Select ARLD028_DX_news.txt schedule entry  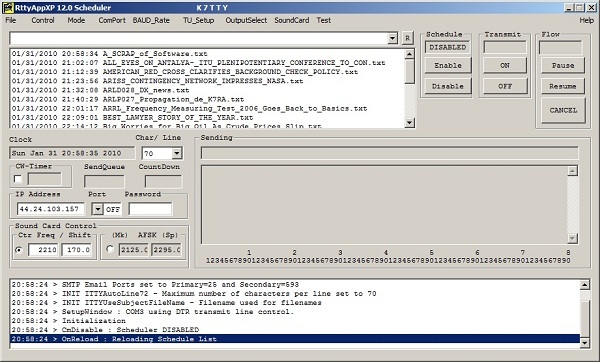208,90
